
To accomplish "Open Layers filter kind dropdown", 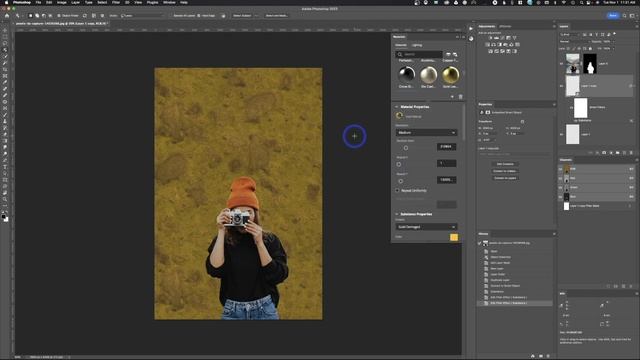I will coord(571,34).
